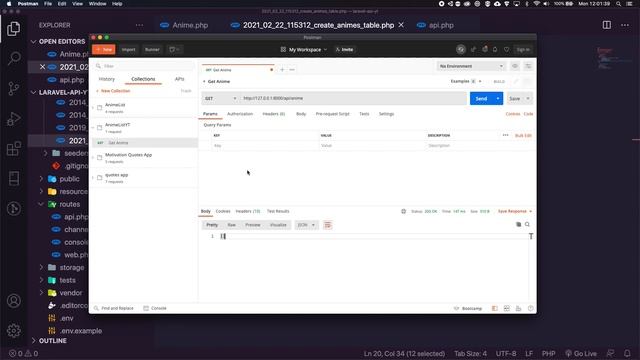Open the Manage gear in VS Code
The image size is (640, 360).
pos(13,330)
